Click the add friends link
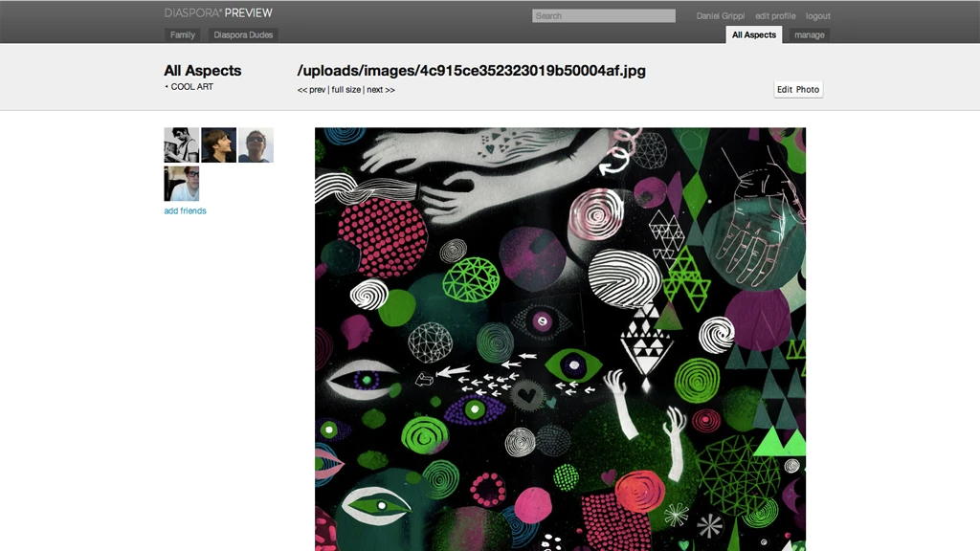 point(185,211)
